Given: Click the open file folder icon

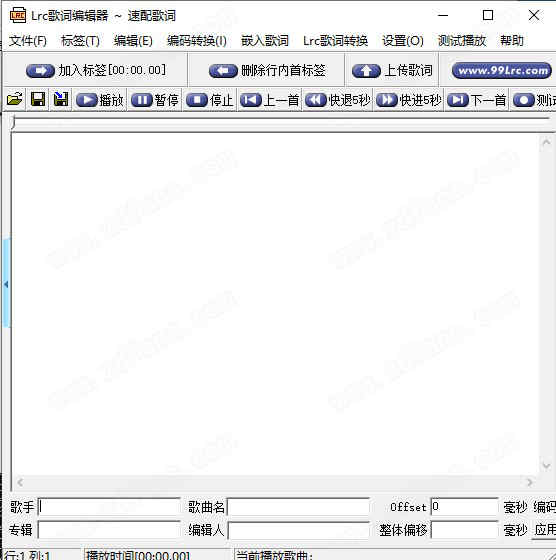Looking at the screenshot, I should click(15, 99).
